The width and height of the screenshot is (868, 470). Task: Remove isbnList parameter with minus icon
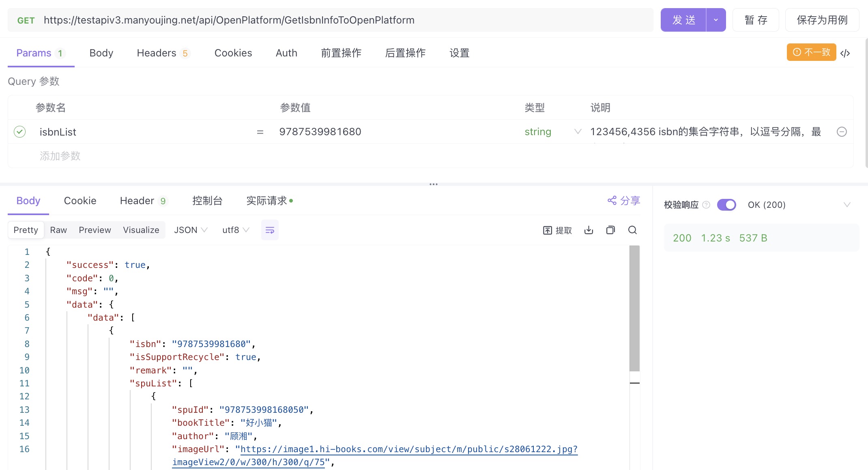842,132
